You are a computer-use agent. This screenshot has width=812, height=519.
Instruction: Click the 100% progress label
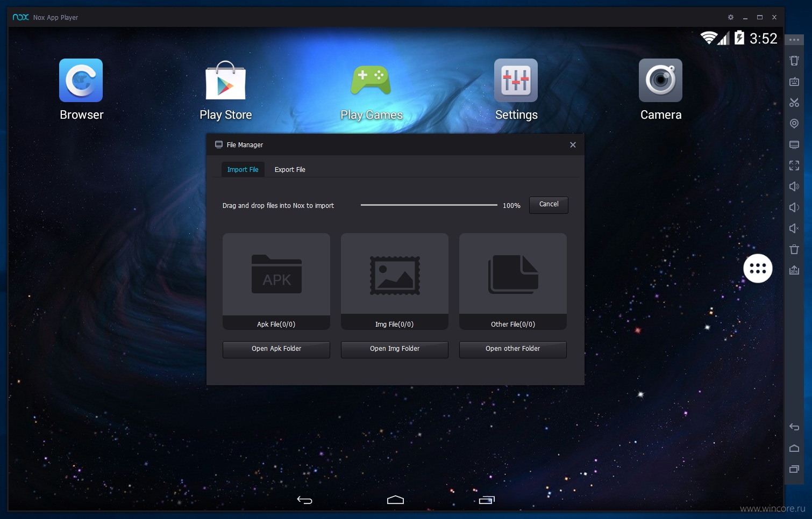pos(511,206)
